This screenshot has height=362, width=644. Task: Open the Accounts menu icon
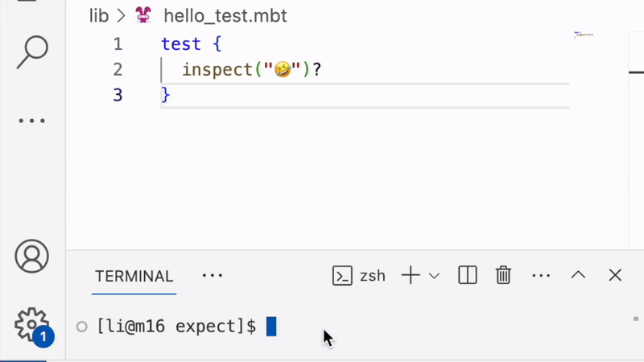(32, 257)
